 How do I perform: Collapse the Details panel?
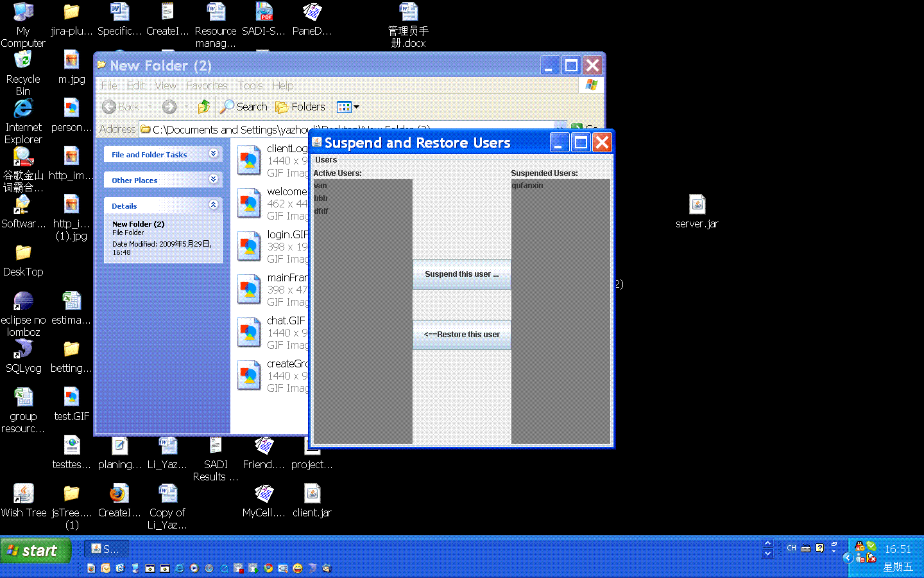(x=213, y=206)
